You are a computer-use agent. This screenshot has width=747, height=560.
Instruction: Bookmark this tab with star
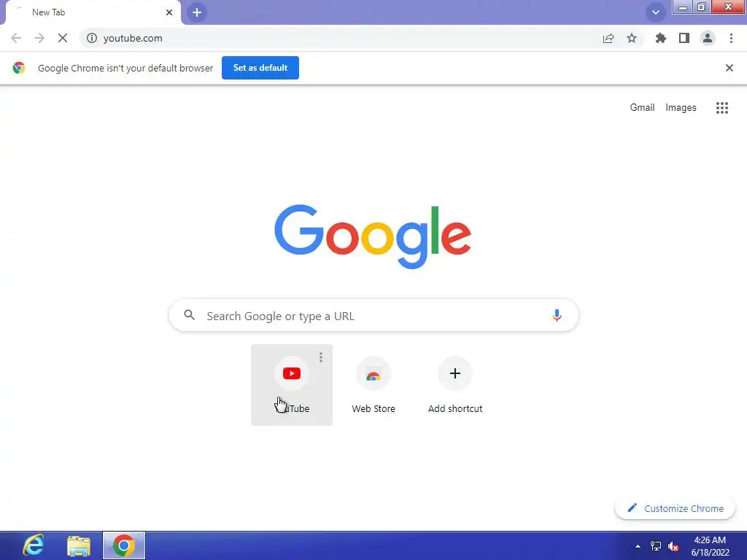click(x=632, y=38)
